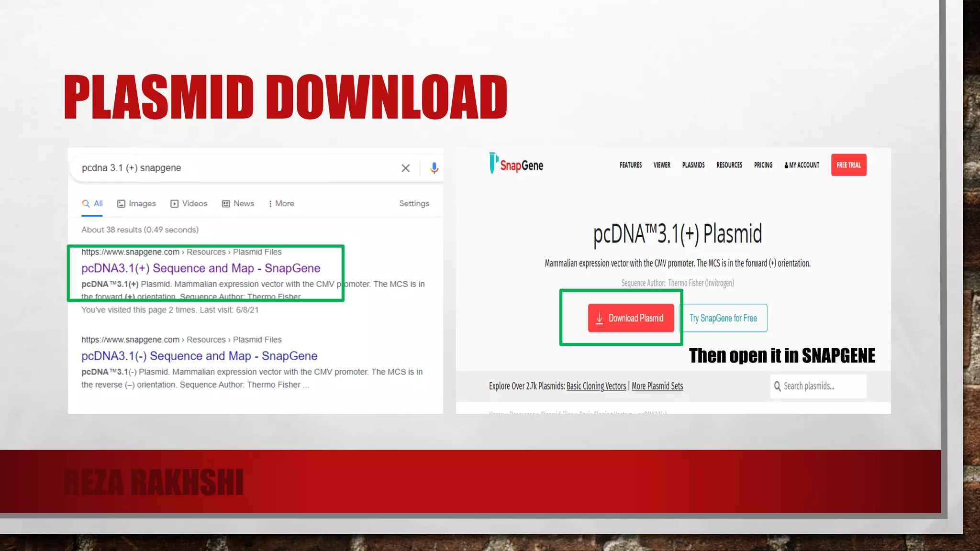Go to MY ACCOUNT
Viewport: 980px width, 551px height.
(802, 165)
